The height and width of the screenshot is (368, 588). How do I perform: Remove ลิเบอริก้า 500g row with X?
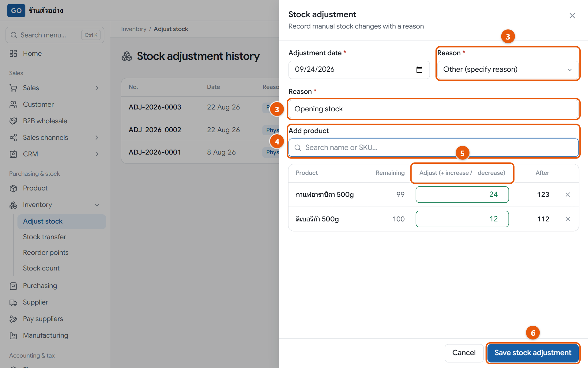click(567, 219)
